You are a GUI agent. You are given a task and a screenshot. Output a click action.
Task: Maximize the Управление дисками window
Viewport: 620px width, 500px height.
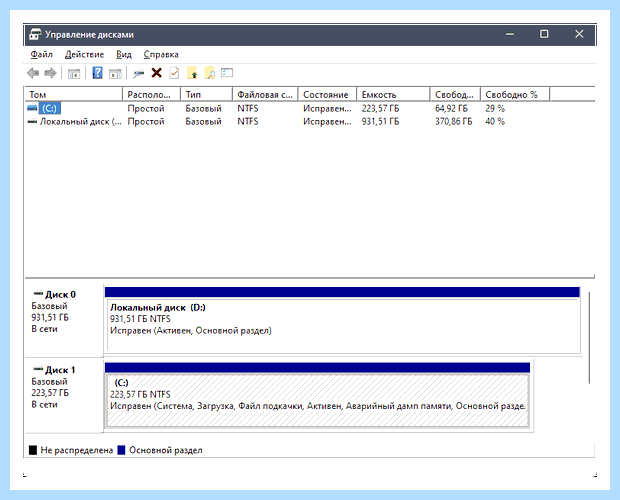[x=544, y=34]
